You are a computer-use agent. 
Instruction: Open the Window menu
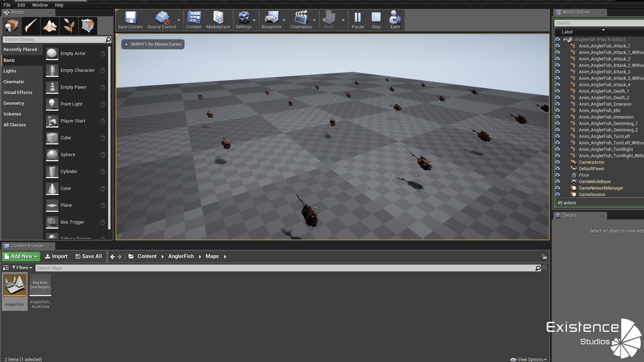40,5
